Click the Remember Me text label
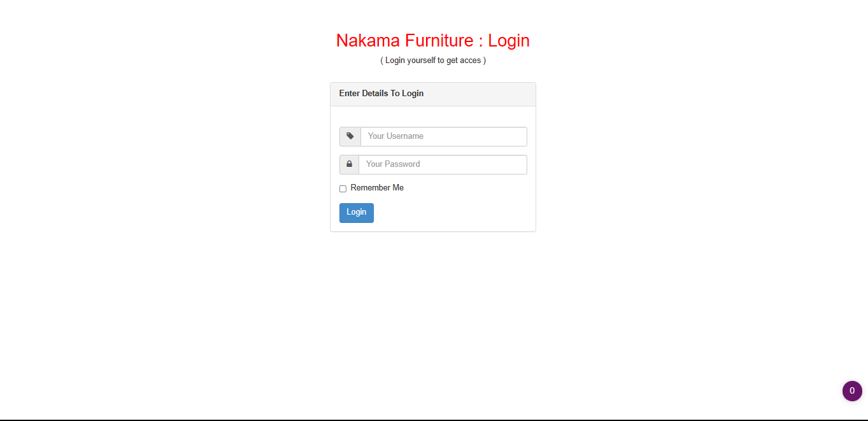Viewport: 868px width, 421px height. pyautogui.click(x=377, y=187)
